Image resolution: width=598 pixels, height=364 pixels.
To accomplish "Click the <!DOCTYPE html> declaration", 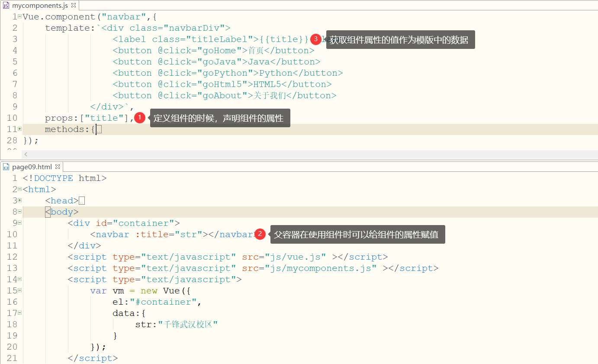I will coord(64,178).
